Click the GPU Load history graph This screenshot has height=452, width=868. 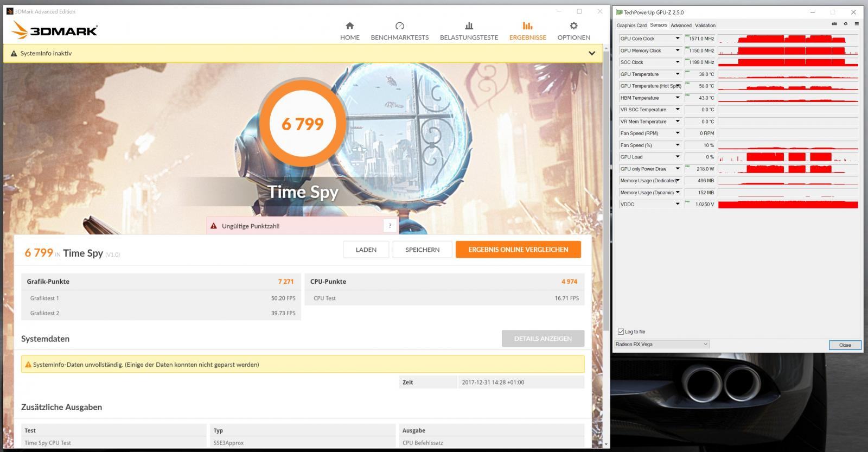(x=788, y=157)
